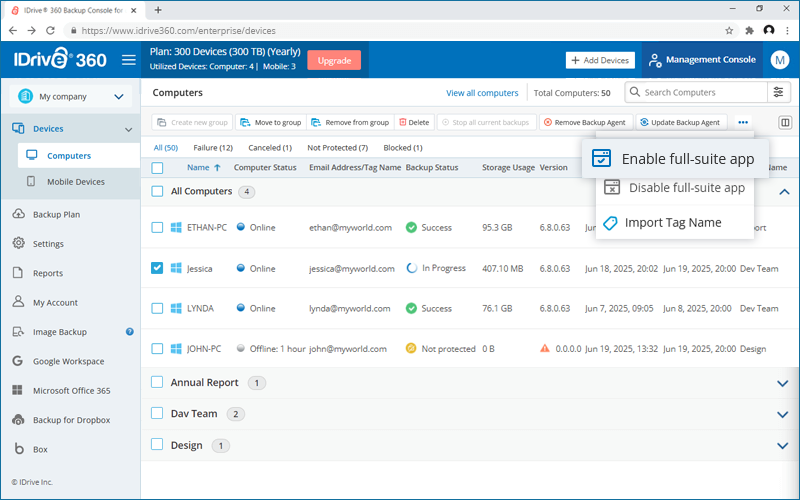Open browser extensions puzzle icon

coord(749,31)
